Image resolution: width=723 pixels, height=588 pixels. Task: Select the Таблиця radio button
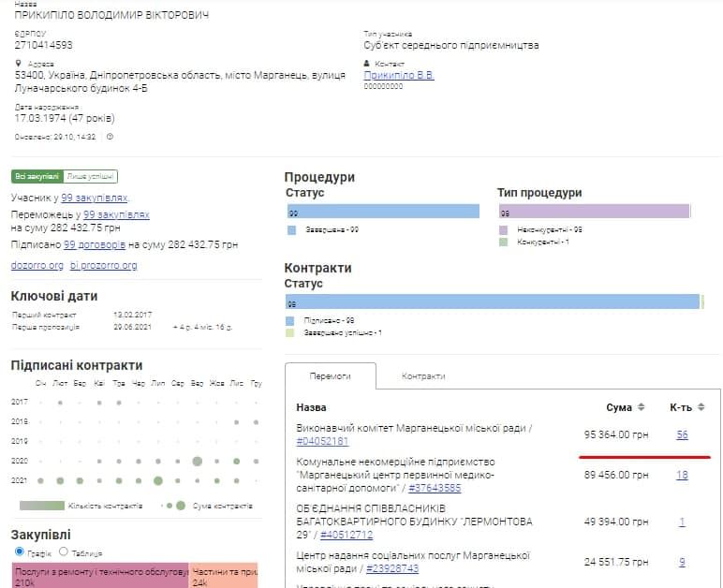pyautogui.click(x=64, y=551)
